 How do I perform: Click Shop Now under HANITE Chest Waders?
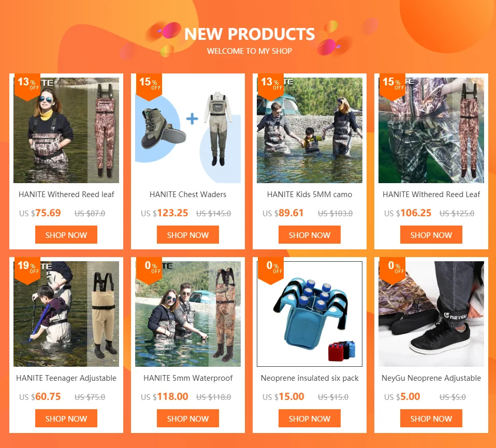[188, 234]
